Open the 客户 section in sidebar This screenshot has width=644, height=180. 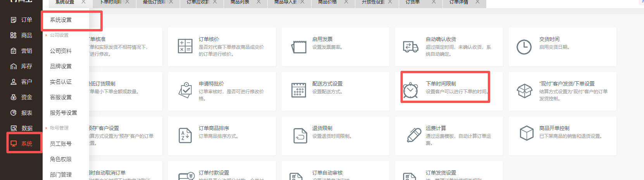click(x=21, y=82)
